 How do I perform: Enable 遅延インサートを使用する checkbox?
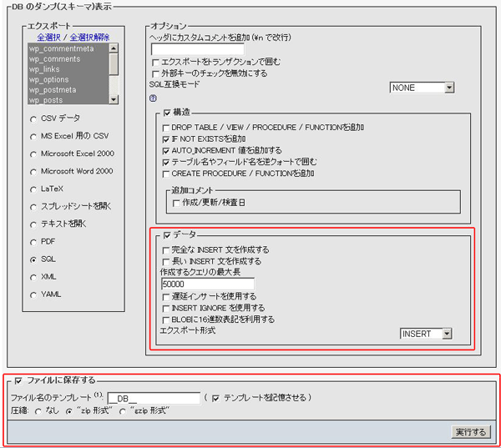(166, 297)
